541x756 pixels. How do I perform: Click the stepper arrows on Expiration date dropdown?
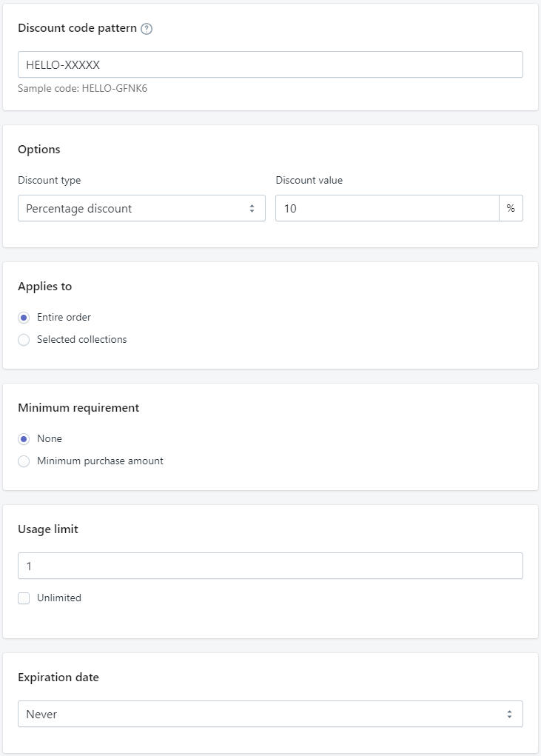coord(510,714)
